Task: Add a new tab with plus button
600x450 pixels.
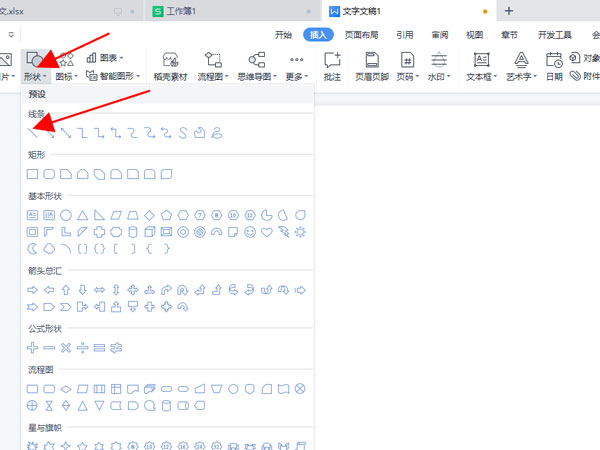Action: click(x=509, y=11)
